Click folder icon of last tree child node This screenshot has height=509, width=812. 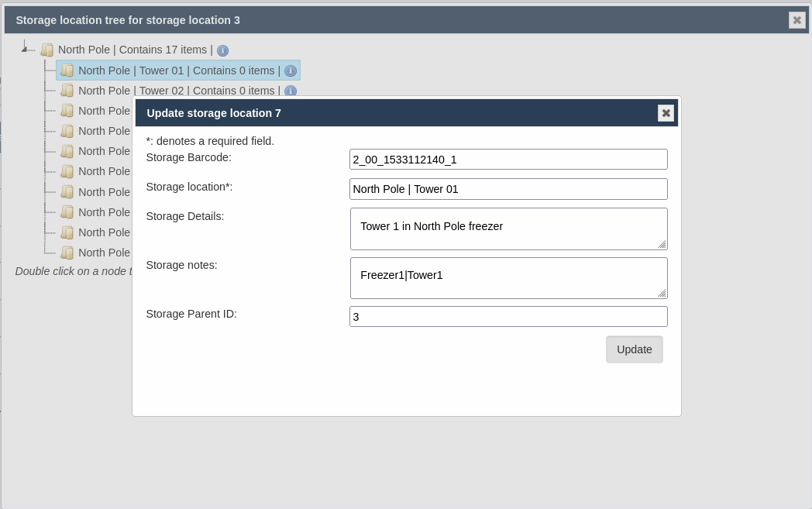point(67,253)
